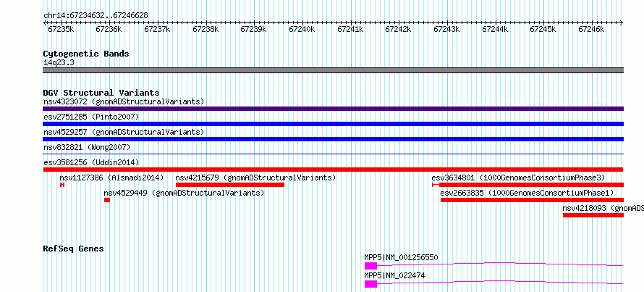Click the 67236k ruler tick label

coord(109,29)
